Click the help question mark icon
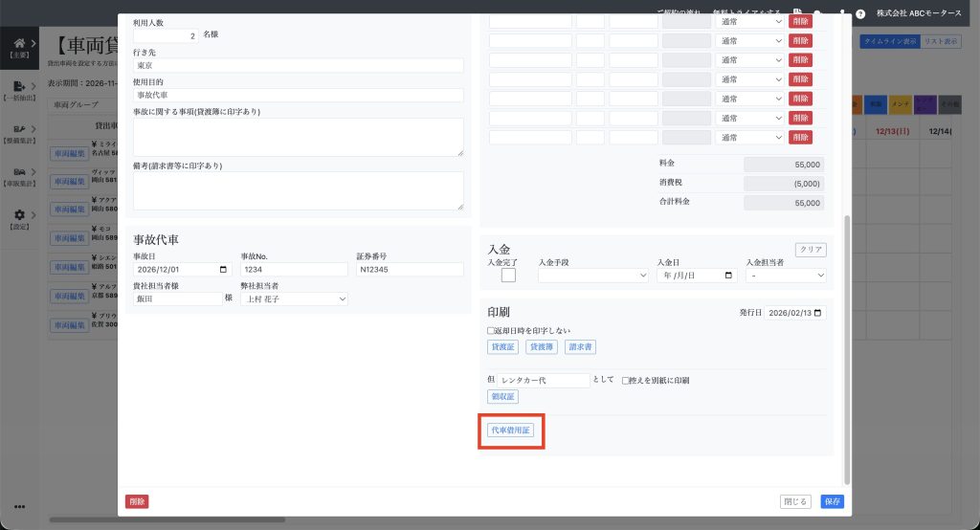The height and width of the screenshot is (530, 980). pos(860,13)
